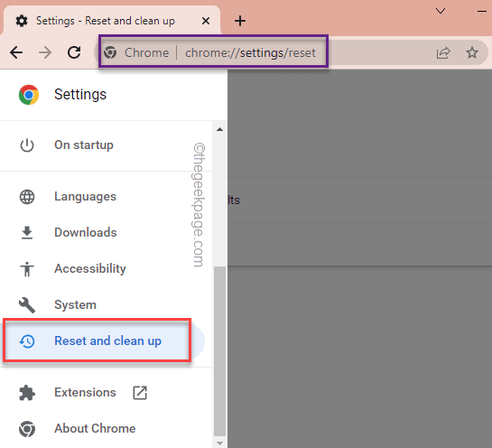This screenshot has width=492, height=448.
Task: Open a new tab with the plus button
Action: (x=240, y=21)
